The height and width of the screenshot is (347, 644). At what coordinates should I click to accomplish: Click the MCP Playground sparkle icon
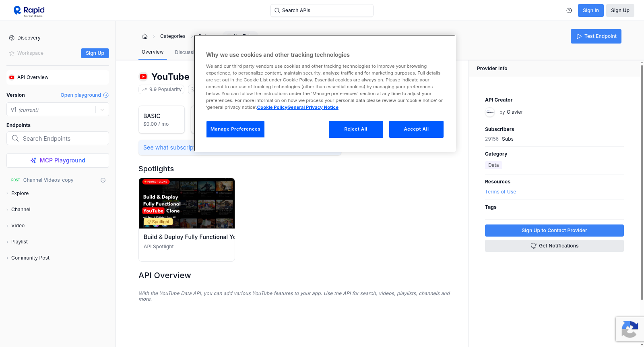tap(33, 160)
